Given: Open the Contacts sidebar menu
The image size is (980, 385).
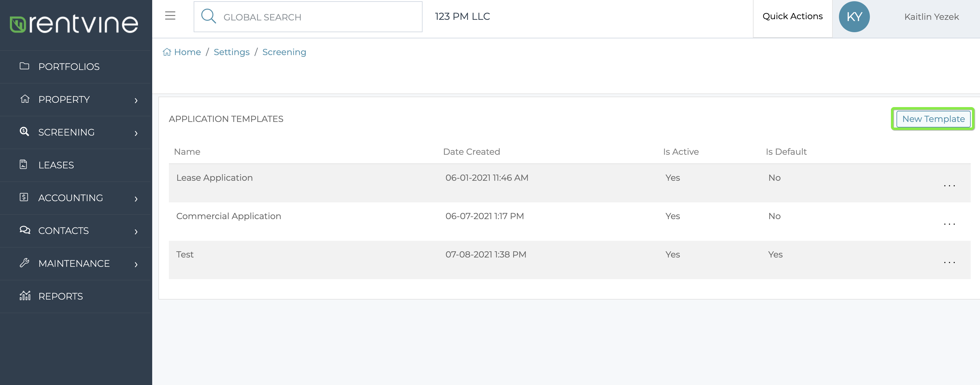Looking at the screenshot, I should point(76,231).
